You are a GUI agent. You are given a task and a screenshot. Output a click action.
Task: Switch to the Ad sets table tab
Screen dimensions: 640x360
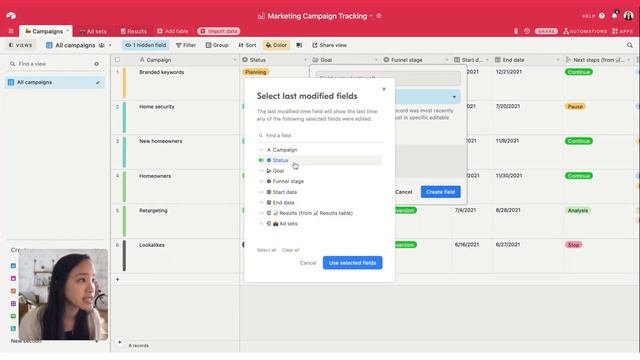[93, 31]
